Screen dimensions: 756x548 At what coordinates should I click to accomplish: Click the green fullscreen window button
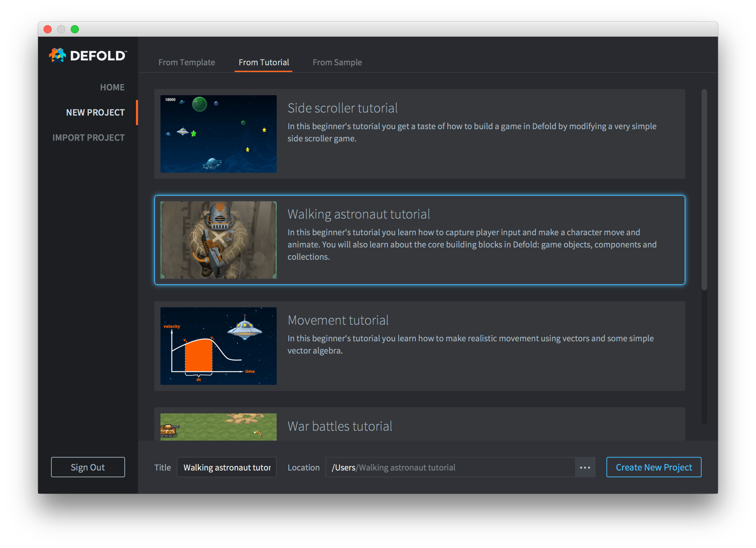75,30
